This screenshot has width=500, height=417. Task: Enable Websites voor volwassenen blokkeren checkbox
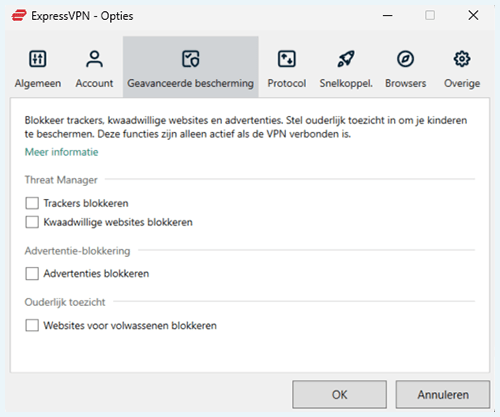click(32, 325)
